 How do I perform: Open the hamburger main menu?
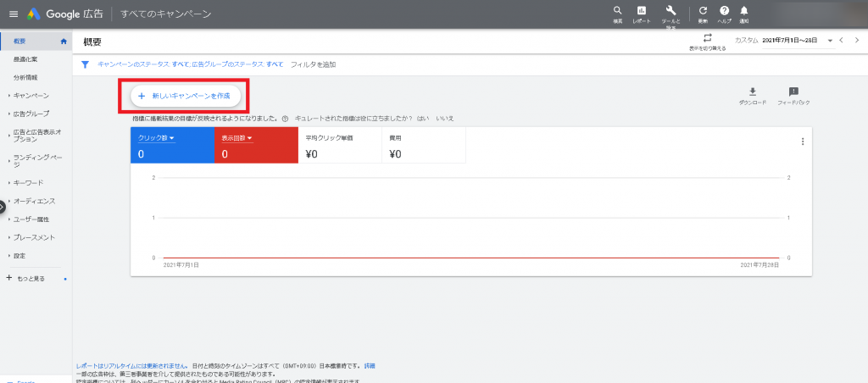[x=14, y=14]
